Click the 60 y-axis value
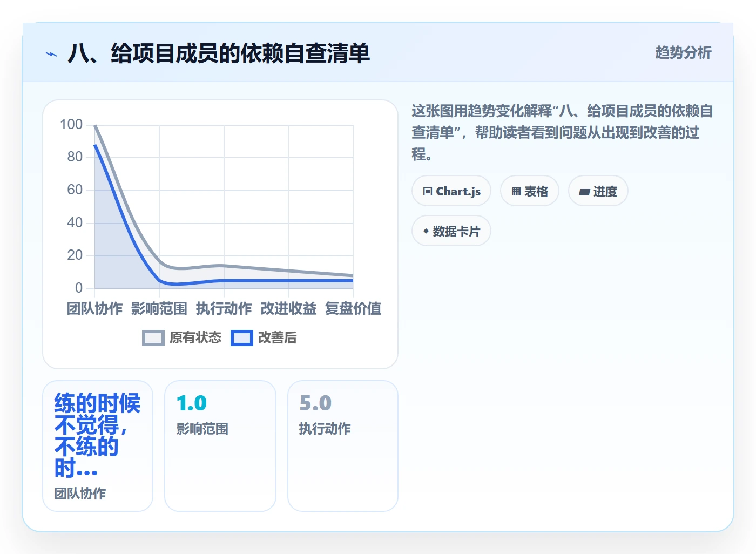 click(x=75, y=190)
